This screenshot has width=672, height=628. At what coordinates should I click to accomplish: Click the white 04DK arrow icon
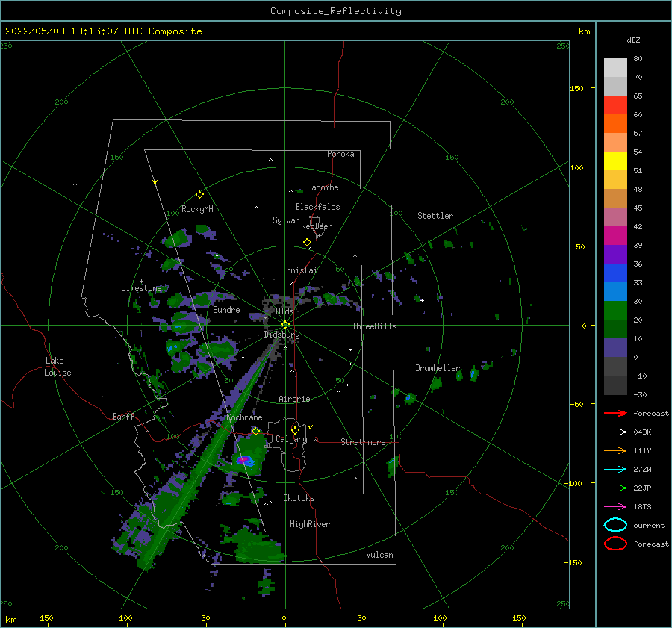tap(615, 432)
